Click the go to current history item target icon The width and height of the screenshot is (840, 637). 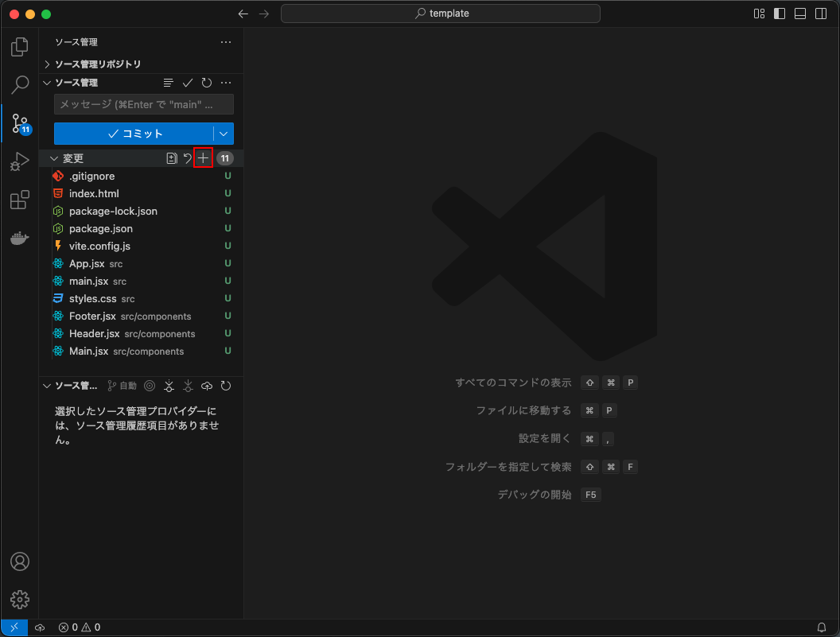pos(150,386)
